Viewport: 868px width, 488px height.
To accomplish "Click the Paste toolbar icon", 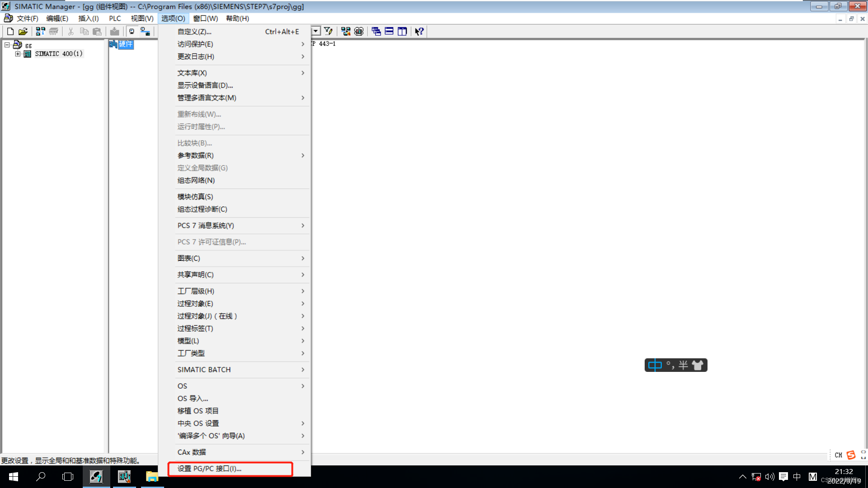I will (x=97, y=31).
